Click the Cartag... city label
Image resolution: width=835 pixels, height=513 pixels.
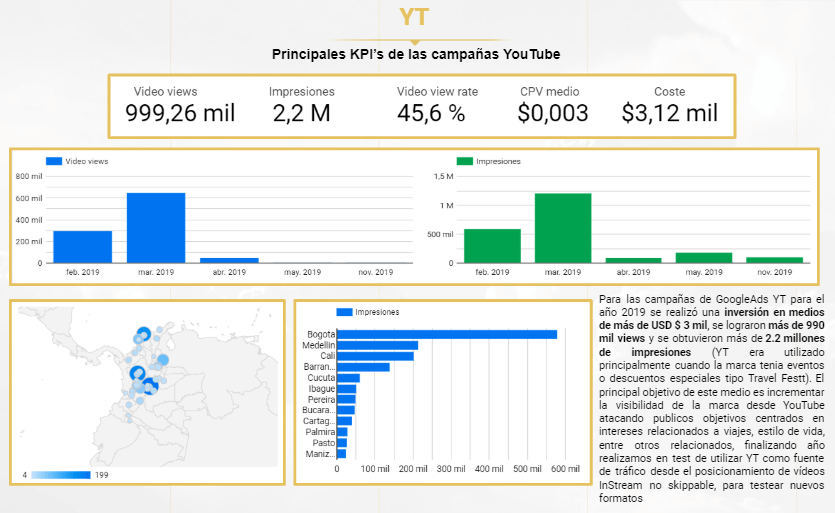[319, 421]
